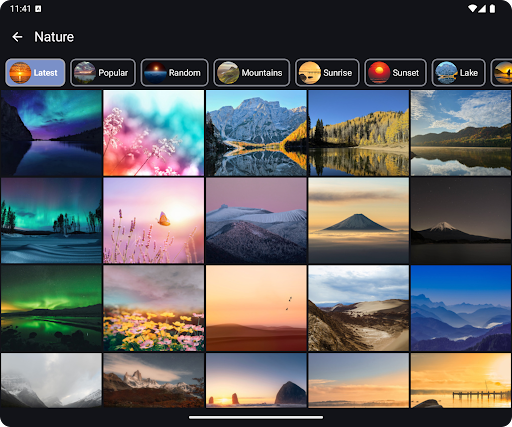Select the Sunset filter chip
The image size is (512, 427).
pyautogui.click(x=396, y=73)
